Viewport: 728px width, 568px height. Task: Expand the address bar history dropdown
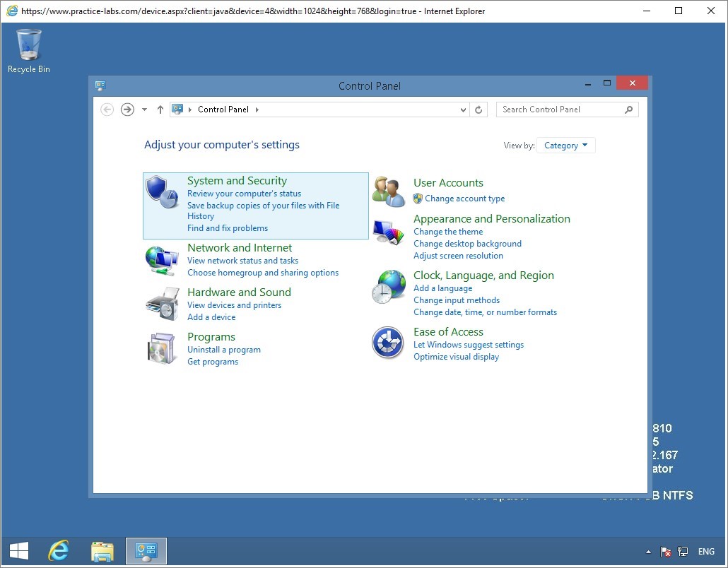(463, 110)
